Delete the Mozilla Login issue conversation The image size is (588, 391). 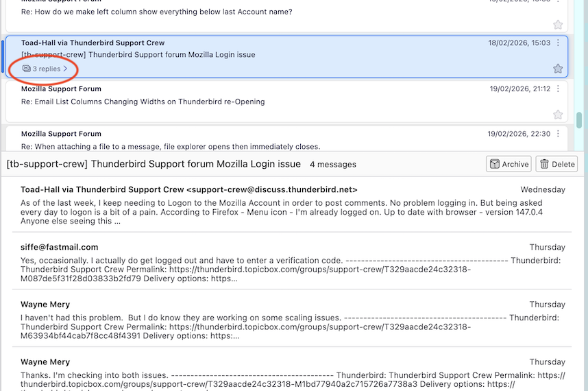[556, 164]
